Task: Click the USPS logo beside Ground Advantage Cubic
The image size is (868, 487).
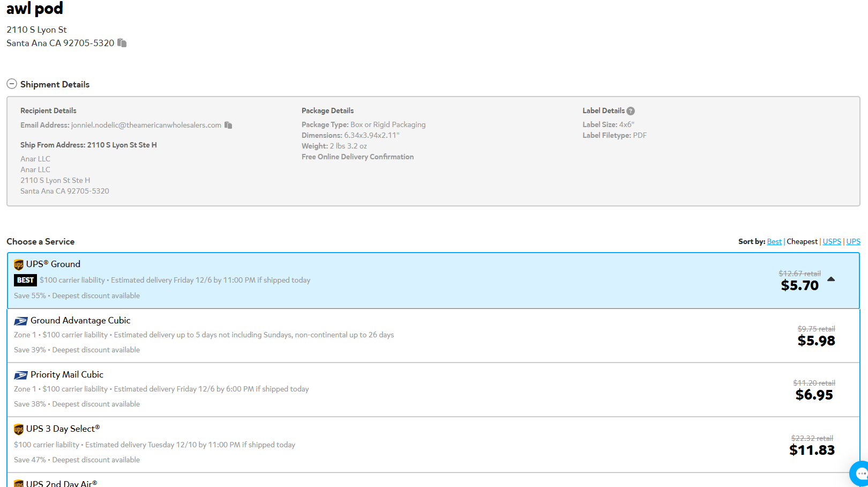Action: [21, 321]
